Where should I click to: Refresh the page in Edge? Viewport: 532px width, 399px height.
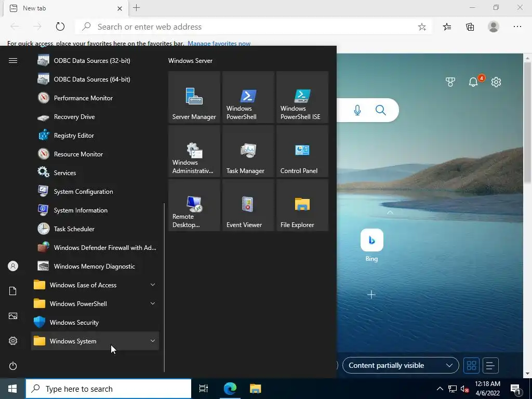[x=60, y=26]
